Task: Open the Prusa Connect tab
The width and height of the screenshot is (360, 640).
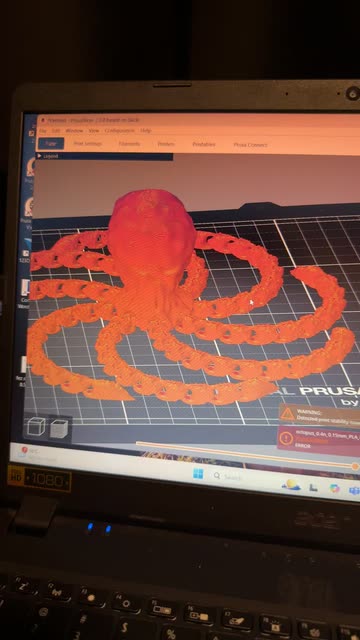Action: [250, 144]
